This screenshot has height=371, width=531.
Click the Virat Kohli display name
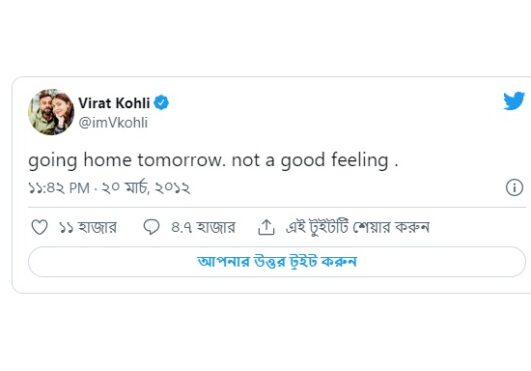114,103
